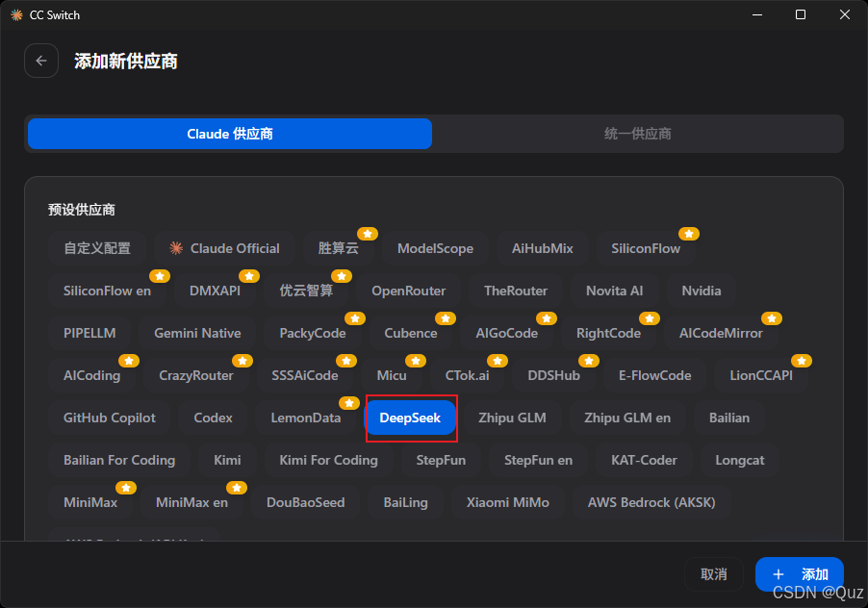Viewport: 868px width, 608px height.
Task: Confirm by clicking 添加
Action: click(x=800, y=574)
